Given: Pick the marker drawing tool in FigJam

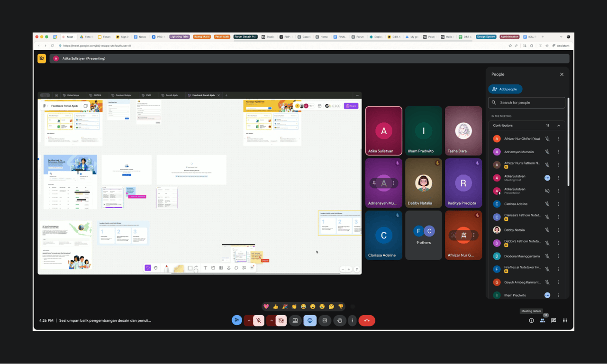Looking at the screenshot, I should pyautogui.click(x=167, y=268).
